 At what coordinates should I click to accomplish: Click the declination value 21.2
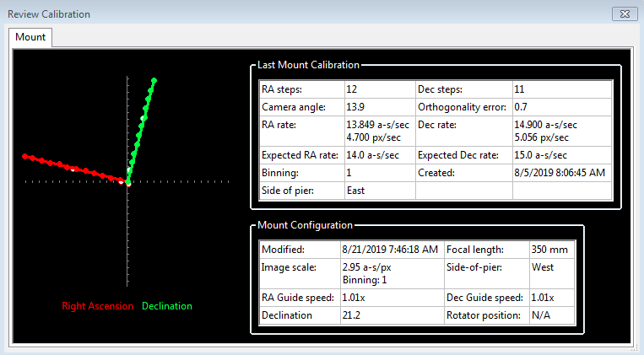pyautogui.click(x=351, y=315)
